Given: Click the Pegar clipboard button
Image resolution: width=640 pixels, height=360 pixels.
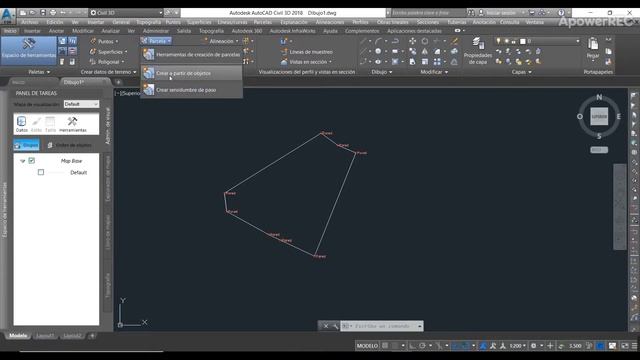Looking at the screenshot, I should (593, 48).
